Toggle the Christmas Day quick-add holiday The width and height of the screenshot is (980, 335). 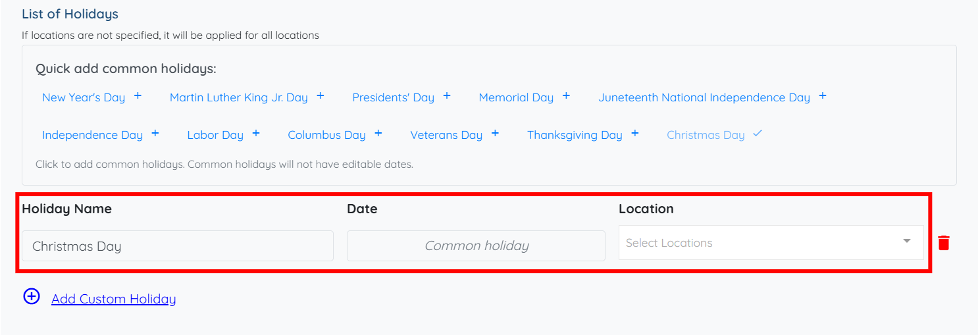[706, 135]
